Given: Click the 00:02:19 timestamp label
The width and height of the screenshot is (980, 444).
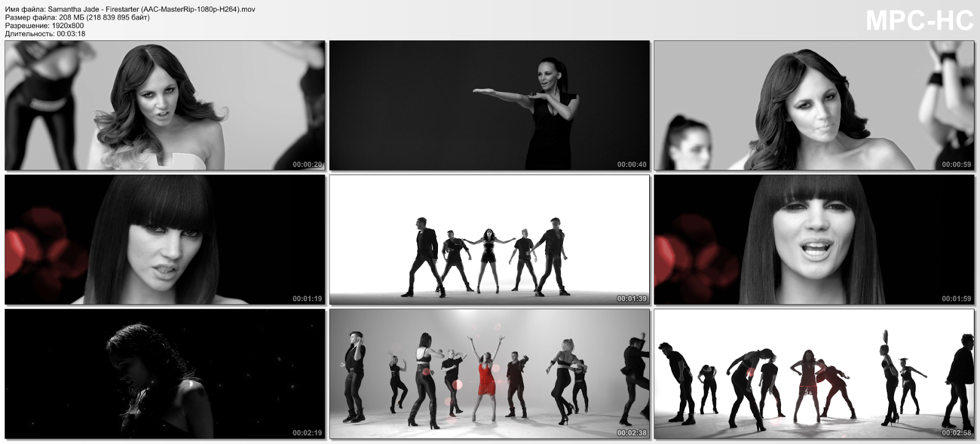Looking at the screenshot, I should tap(307, 433).
